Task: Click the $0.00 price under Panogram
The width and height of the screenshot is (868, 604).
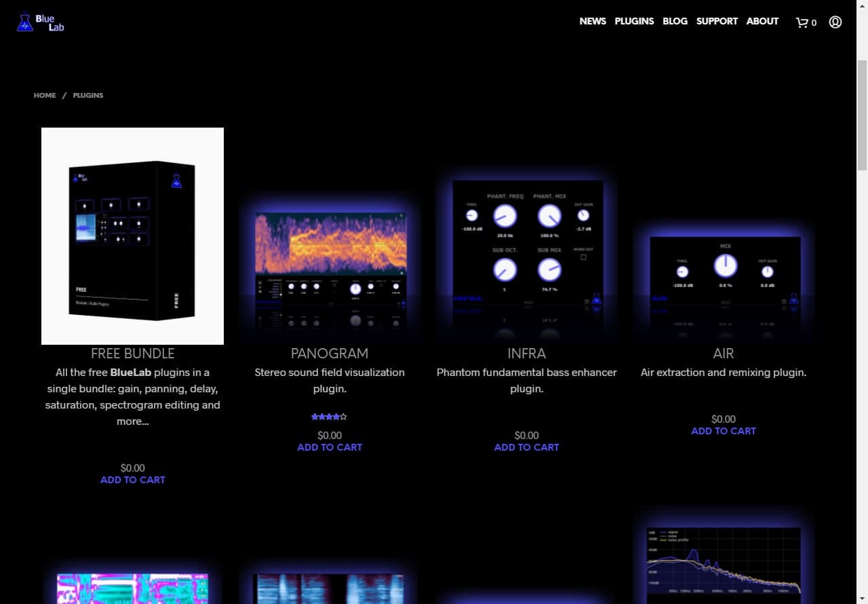Action: 330,436
